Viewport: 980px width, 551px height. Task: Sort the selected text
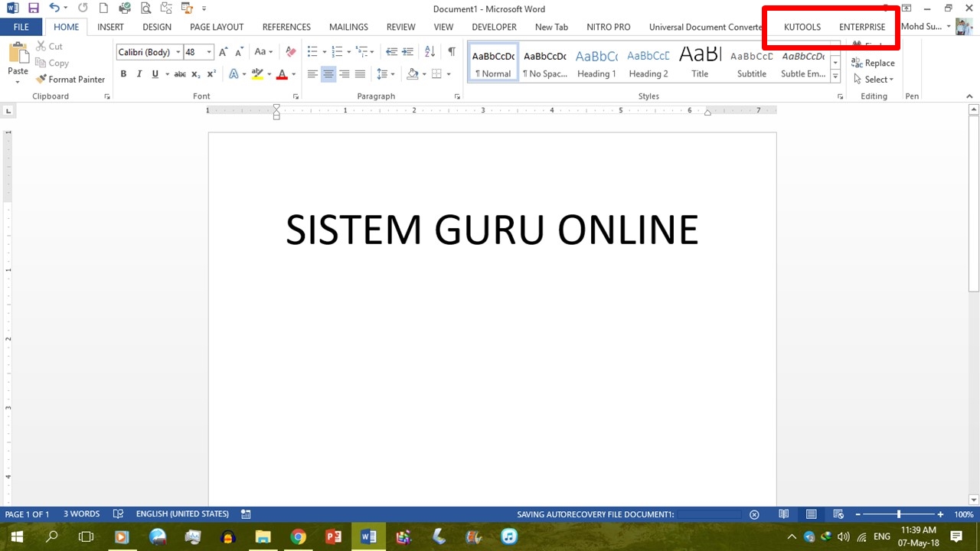430,52
